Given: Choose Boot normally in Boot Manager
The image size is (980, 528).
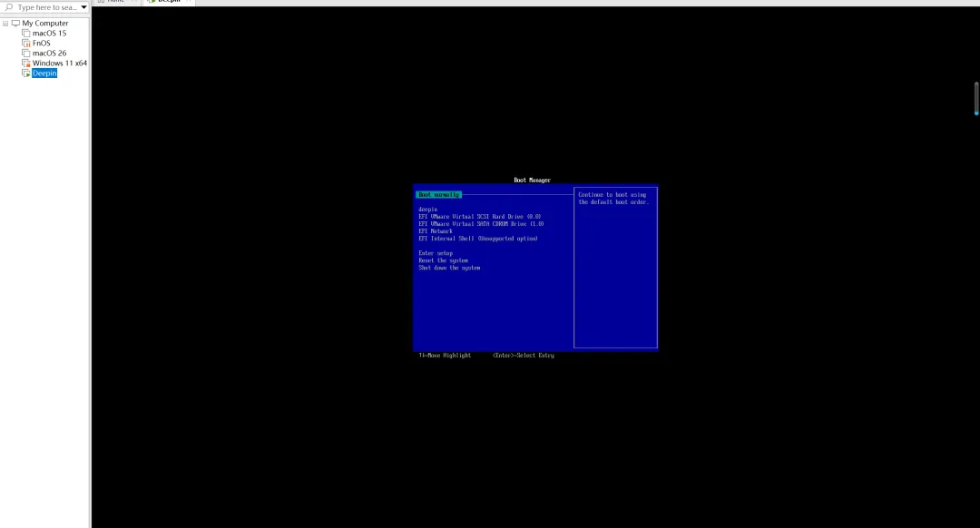Looking at the screenshot, I should click(x=439, y=195).
